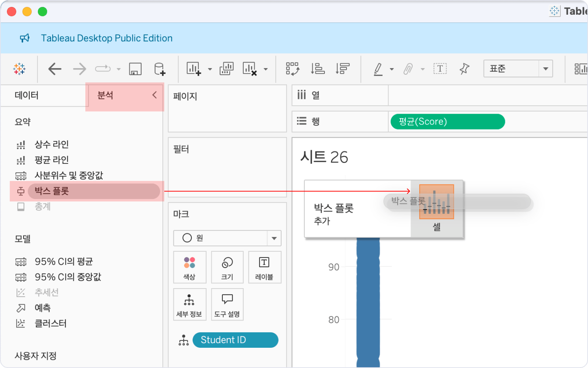The height and width of the screenshot is (368, 588).
Task: Open the 표준 fit dropdown
Action: pyautogui.click(x=518, y=69)
